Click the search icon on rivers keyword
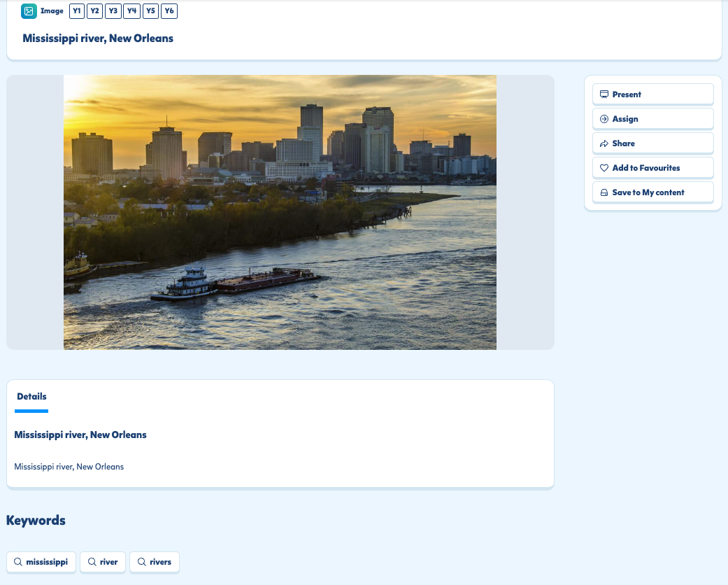Screen dimensions: 728x585 coord(141,562)
